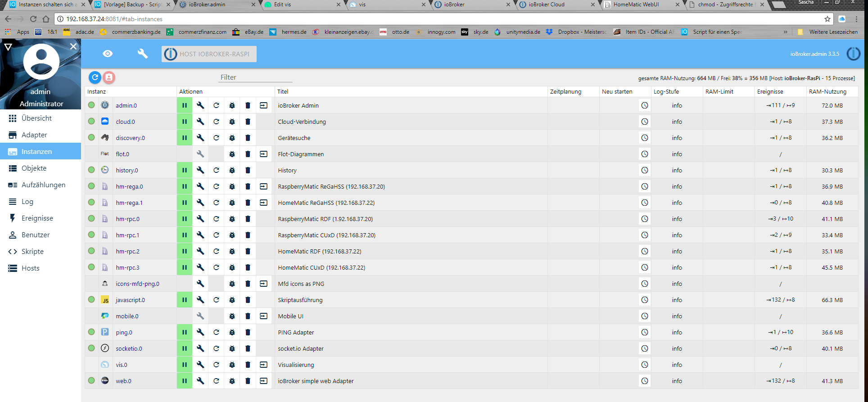Open the Benutzer page
Image resolution: width=868 pixels, height=402 pixels.
coord(41,235)
